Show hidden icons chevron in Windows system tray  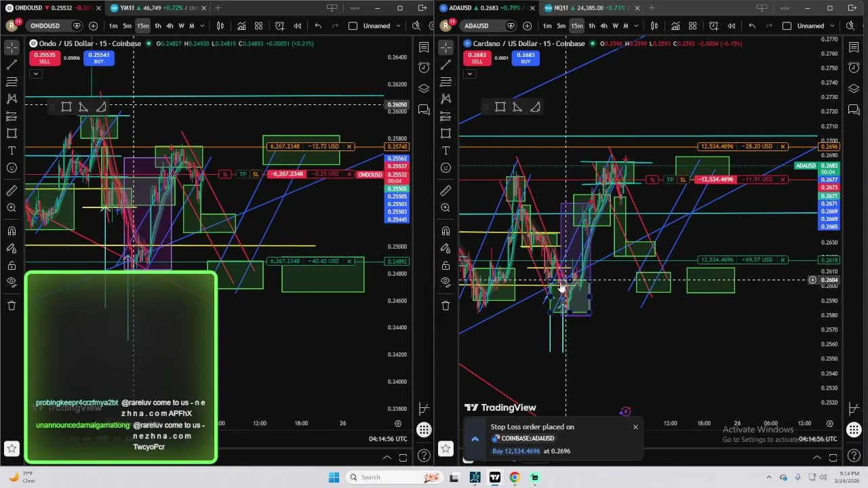pos(768,477)
